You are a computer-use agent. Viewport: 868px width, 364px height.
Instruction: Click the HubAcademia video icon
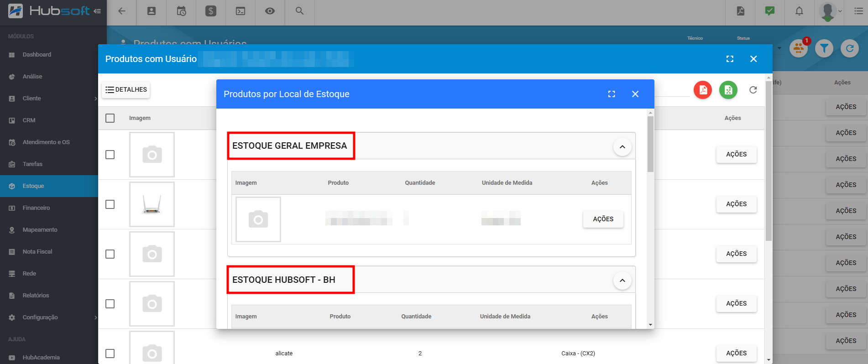(12, 358)
